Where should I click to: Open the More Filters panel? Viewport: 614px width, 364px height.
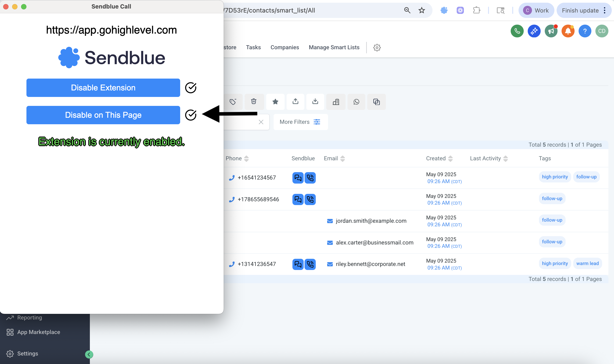click(x=300, y=122)
